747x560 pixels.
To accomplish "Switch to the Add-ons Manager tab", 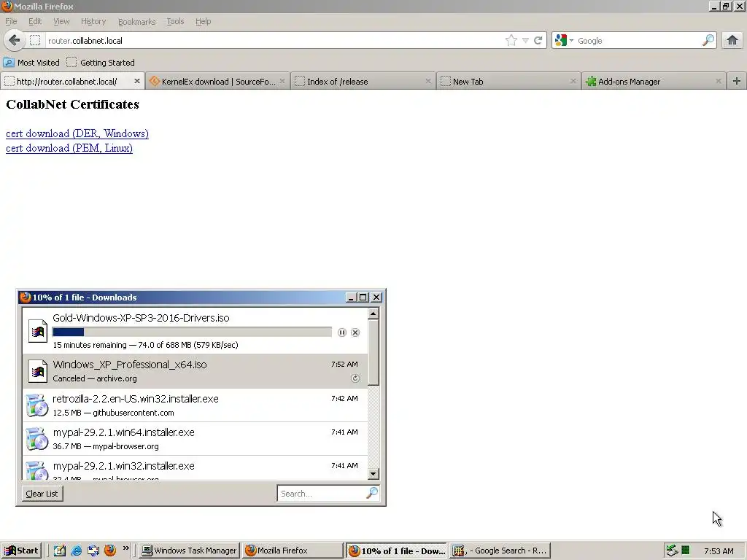I will pos(654,82).
